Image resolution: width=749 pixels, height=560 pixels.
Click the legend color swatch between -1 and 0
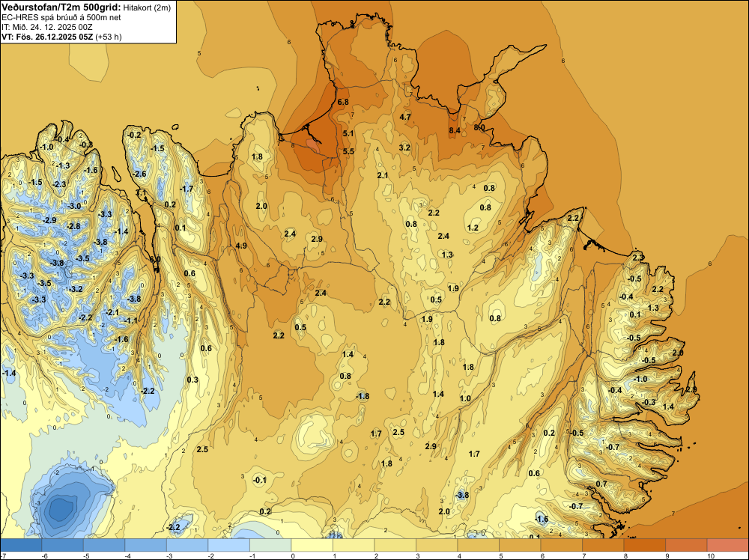click(x=270, y=545)
